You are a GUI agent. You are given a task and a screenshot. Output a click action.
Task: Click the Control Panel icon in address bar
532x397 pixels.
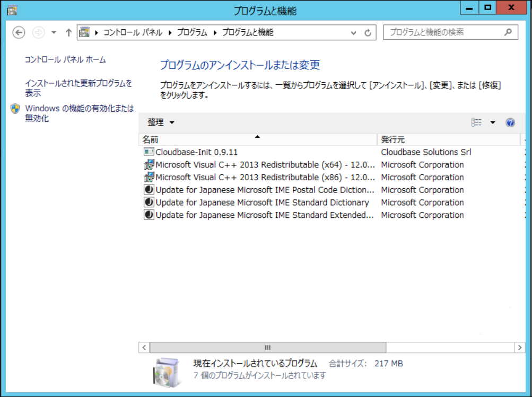coord(84,32)
